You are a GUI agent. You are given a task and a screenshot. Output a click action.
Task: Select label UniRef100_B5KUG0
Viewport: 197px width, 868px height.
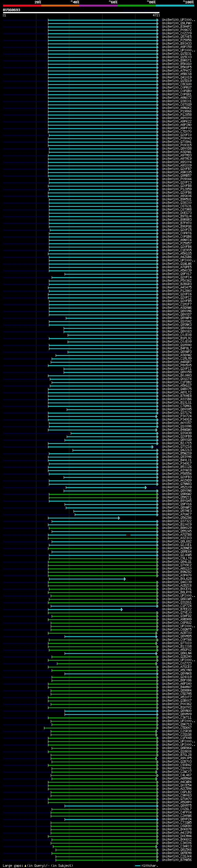tap(177, 64)
